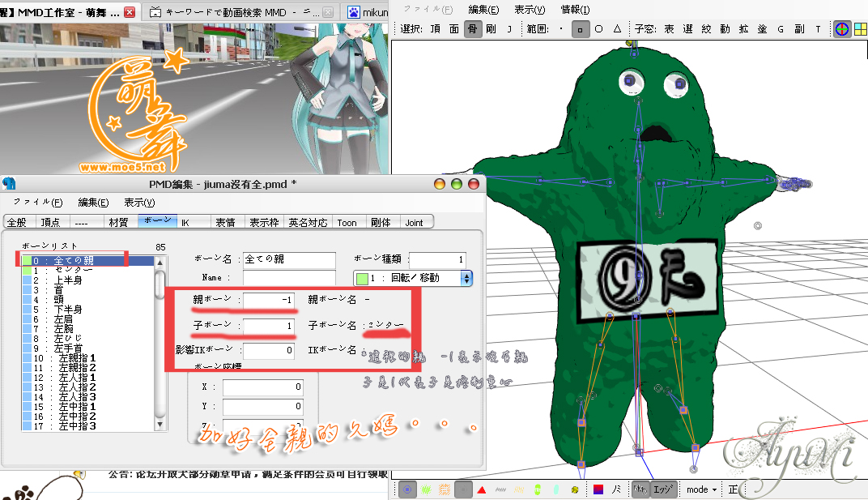Toggle the blue circle bone display icon

pos(407,489)
